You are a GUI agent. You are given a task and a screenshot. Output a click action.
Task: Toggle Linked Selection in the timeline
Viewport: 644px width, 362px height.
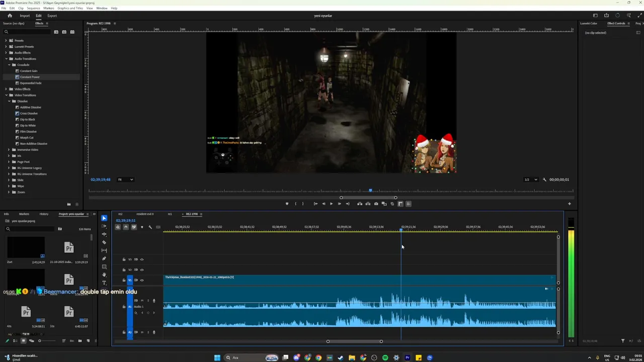click(134, 227)
